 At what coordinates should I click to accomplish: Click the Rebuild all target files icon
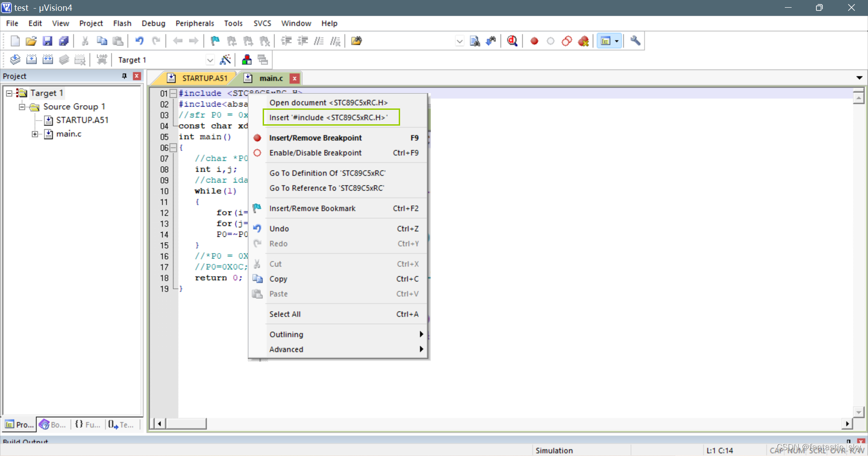(47, 60)
